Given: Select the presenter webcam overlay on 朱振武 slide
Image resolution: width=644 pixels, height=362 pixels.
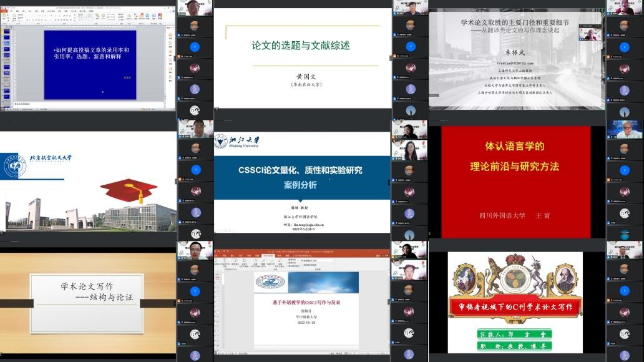Looking at the screenshot, I should [587, 34].
